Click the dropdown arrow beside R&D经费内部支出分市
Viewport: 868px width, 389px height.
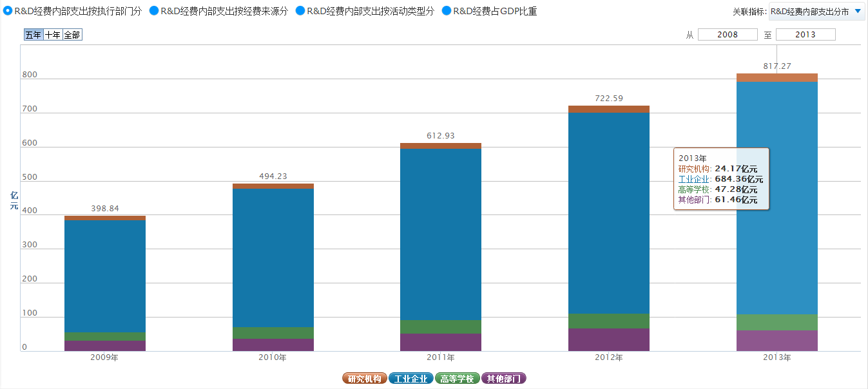(857, 11)
